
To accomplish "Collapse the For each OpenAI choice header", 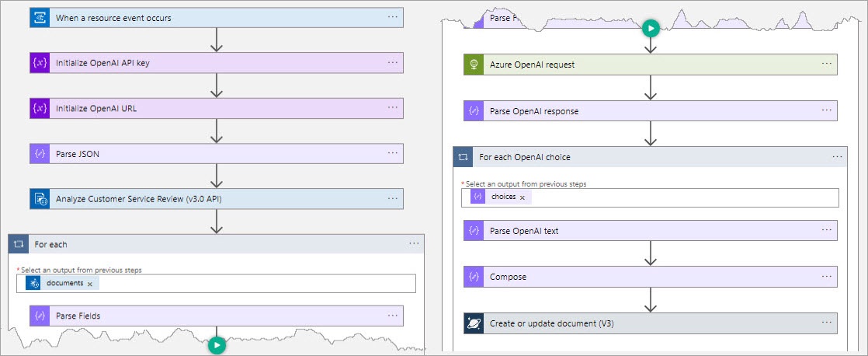I will 651,157.
